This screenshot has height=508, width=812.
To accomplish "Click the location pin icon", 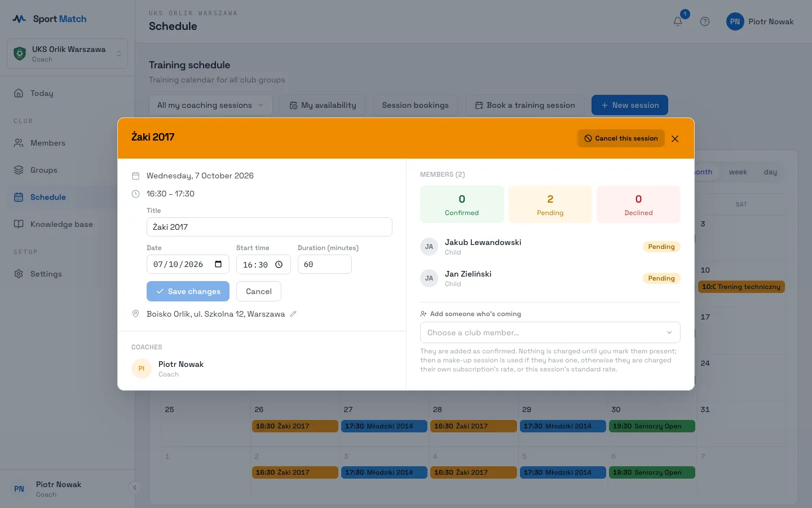I will click(x=135, y=314).
